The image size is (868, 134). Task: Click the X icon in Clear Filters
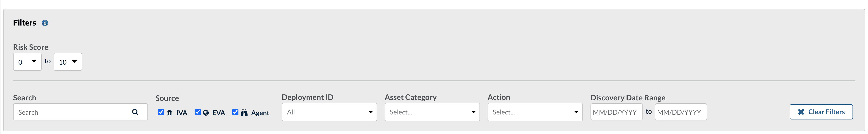pyautogui.click(x=801, y=112)
